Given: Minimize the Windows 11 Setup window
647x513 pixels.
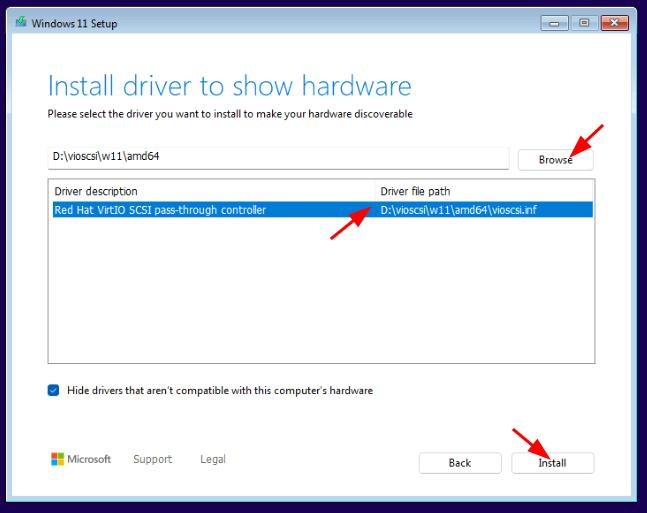Looking at the screenshot, I should pyautogui.click(x=554, y=23).
